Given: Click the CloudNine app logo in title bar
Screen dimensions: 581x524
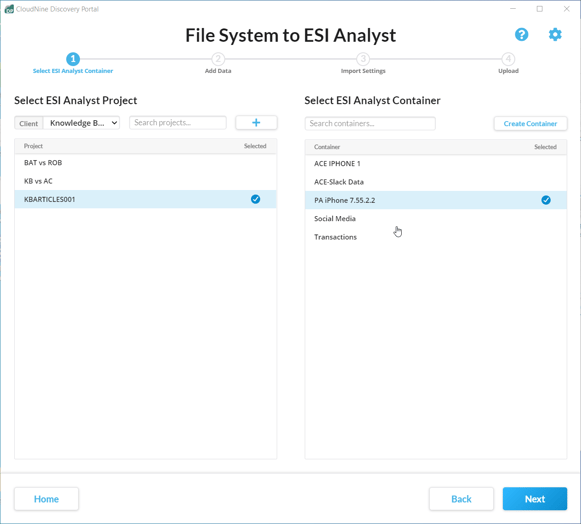Looking at the screenshot, I should pyautogui.click(x=9, y=9).
